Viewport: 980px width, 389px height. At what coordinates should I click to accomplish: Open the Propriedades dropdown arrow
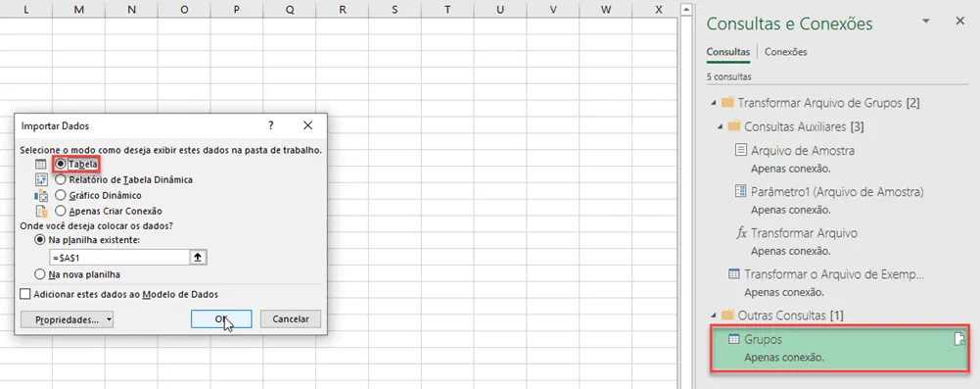110,319
